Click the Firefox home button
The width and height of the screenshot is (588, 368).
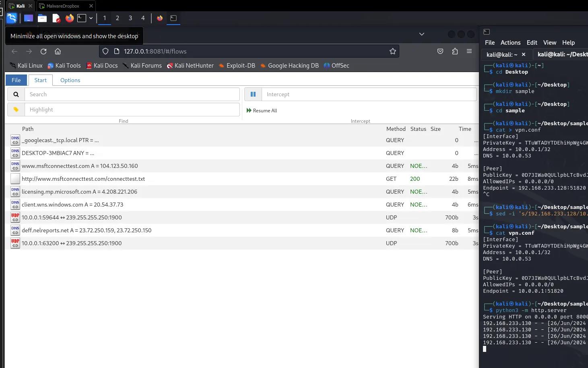(x=58, y=52)
